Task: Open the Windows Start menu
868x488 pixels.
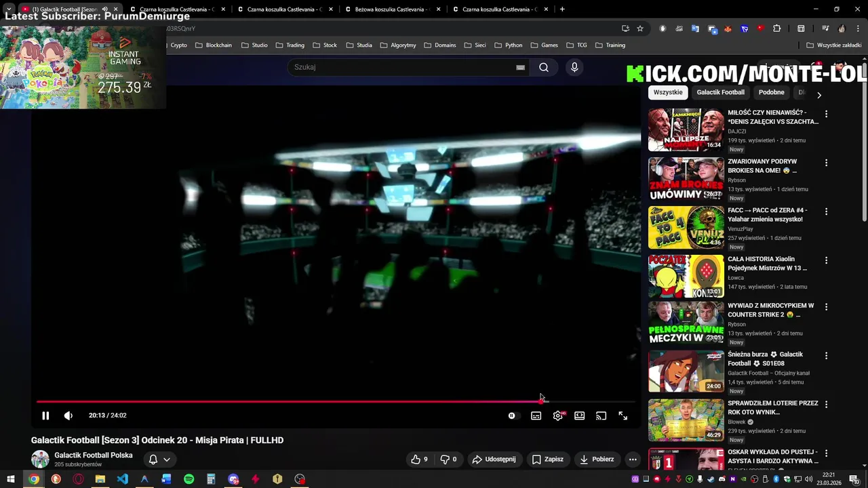Action: 11,479
